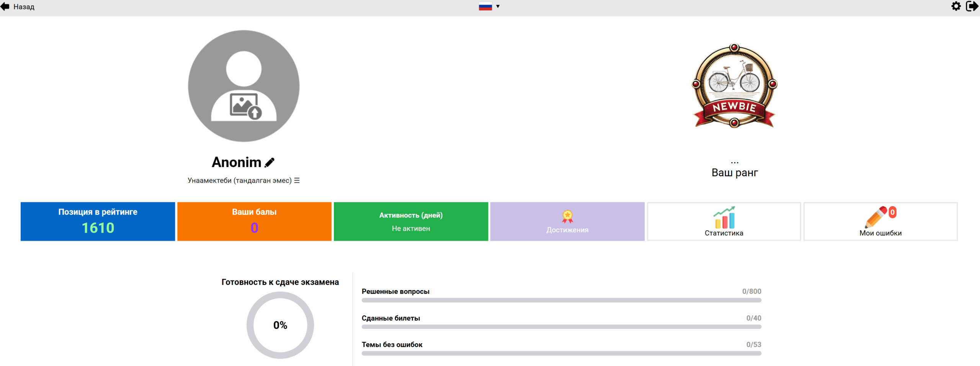The height and width of the screenshot is (366, 980).
Task: Click the Решенные вопросы progress bar
Action: point(561,300)
